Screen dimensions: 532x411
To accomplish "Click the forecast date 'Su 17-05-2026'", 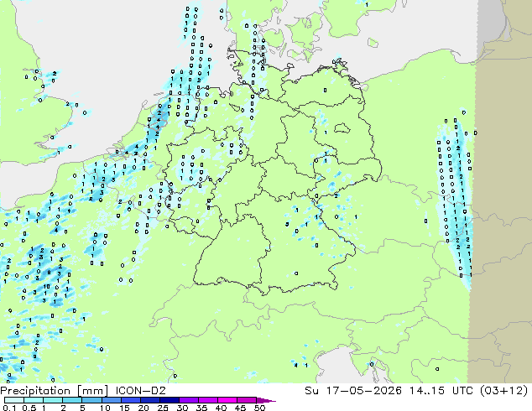I will point(353,391).
